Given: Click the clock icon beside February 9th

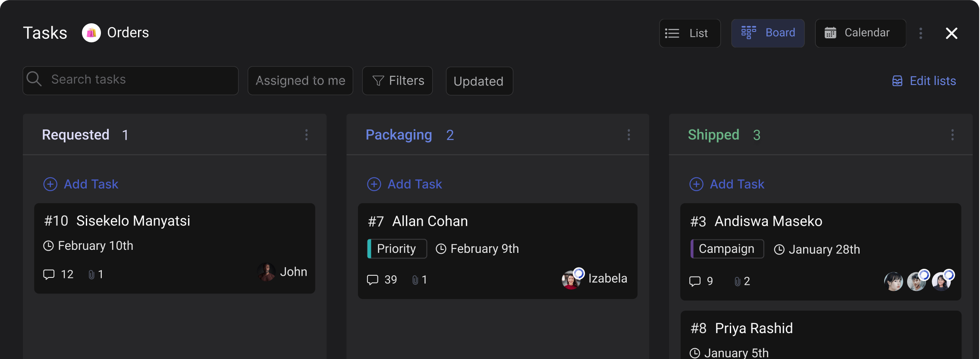Looking at the screenshot, I should click(440, 249).
